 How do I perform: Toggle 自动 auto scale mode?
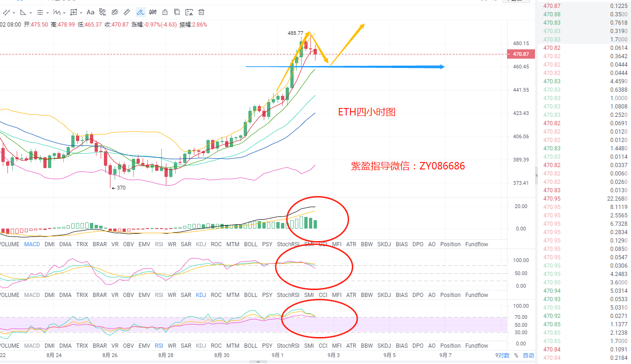click(x=528, y=356)
